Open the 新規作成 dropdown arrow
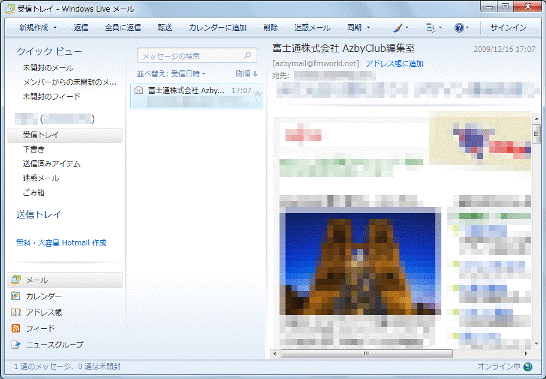Image resolution: width=546 pixels, height=379 pixels. click(55, 28)
